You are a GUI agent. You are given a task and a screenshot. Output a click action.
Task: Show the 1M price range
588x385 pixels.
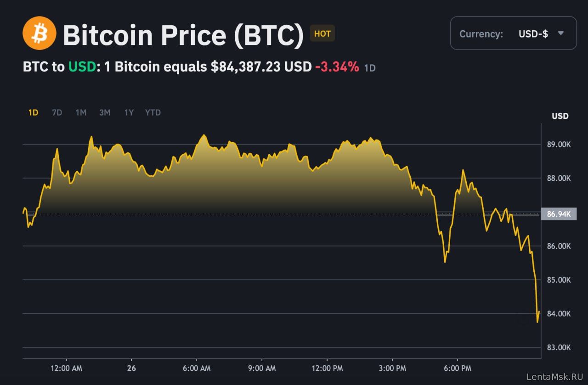coord(81,112)
